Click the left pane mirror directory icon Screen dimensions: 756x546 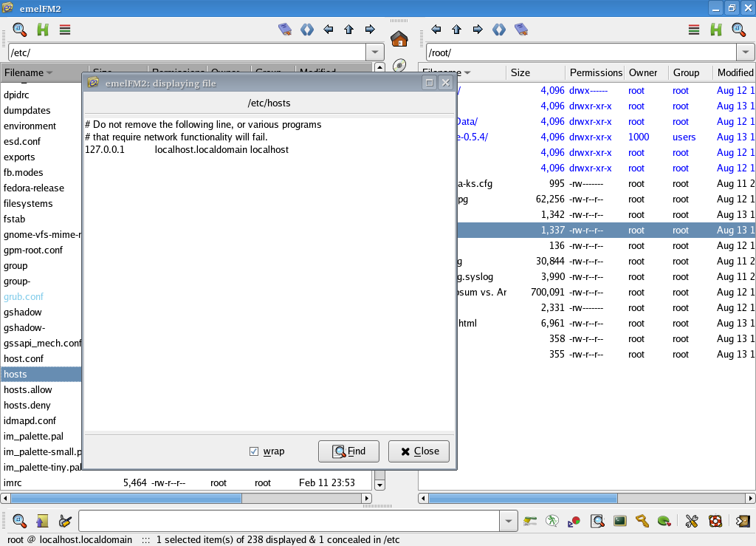[x=307, y=30]
